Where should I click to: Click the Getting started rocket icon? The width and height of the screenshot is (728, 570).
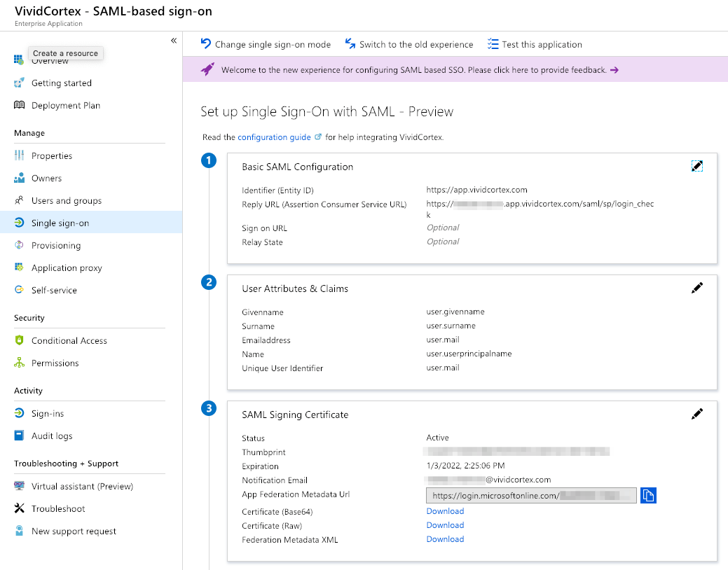coord(19,83)
